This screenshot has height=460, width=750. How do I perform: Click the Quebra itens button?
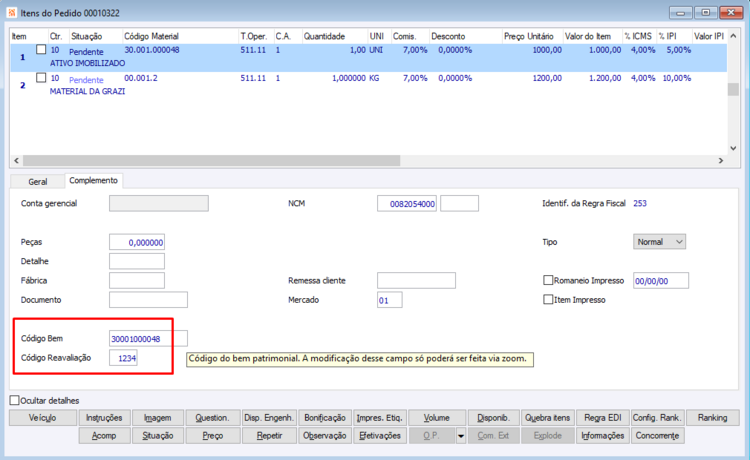click(548, 417)
